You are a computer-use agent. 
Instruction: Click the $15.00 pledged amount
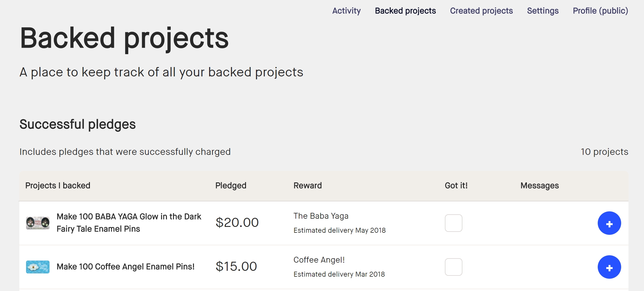(x=236, y=266)
